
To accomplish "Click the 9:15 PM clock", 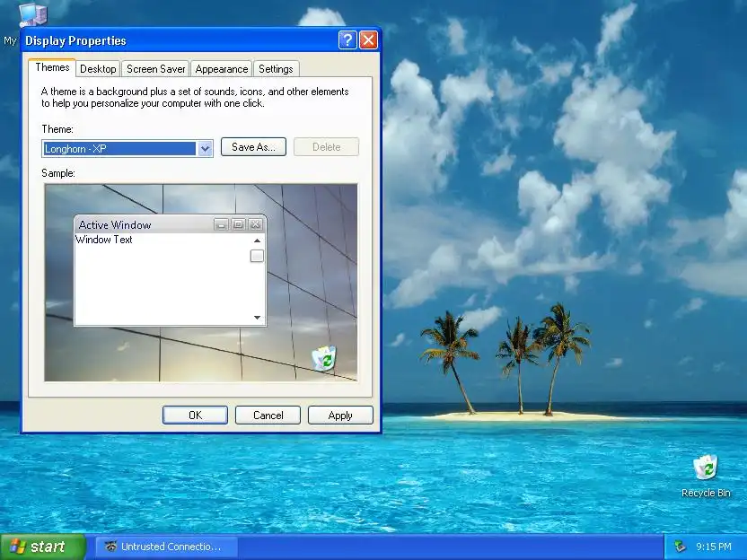I will point(713,547).
